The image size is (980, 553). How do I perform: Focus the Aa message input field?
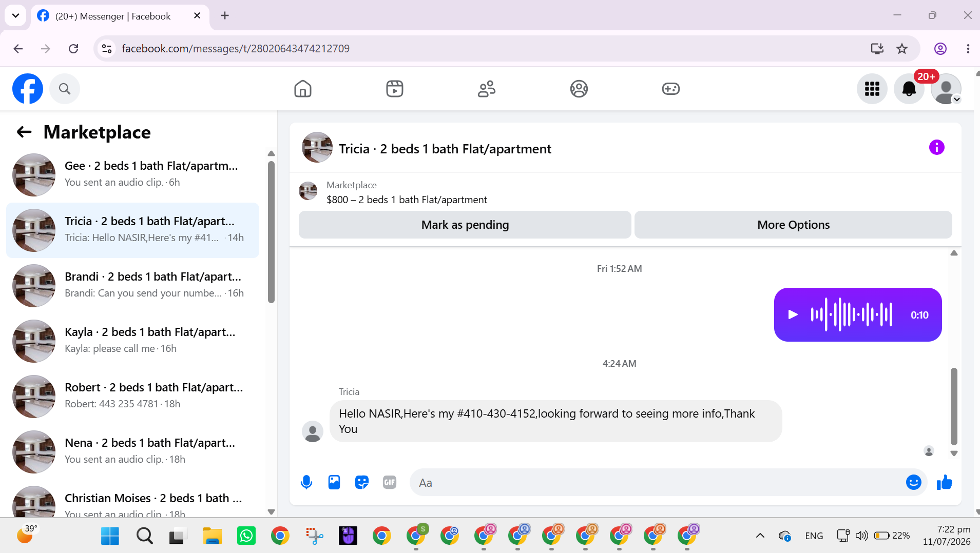pyautogui.click(x=657, y=482)
